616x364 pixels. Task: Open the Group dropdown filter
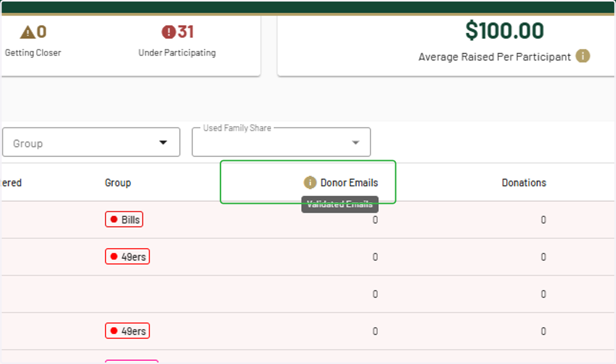coord(91,142)
